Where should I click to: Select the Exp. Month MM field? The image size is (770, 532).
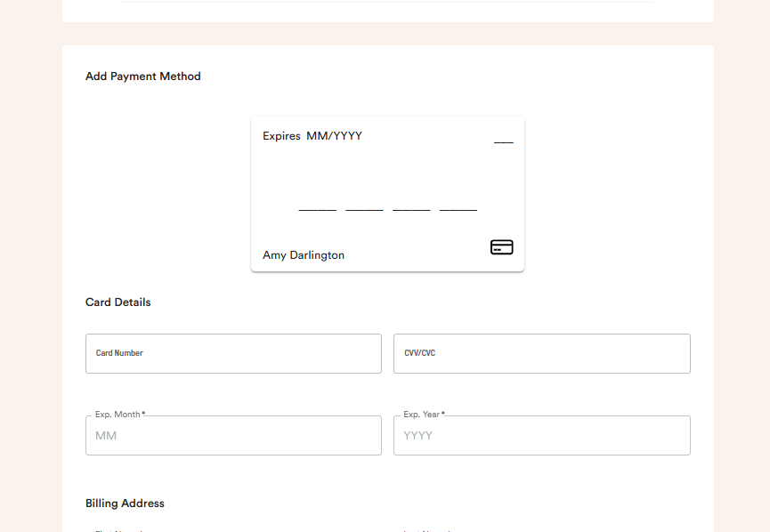(233, 436)
